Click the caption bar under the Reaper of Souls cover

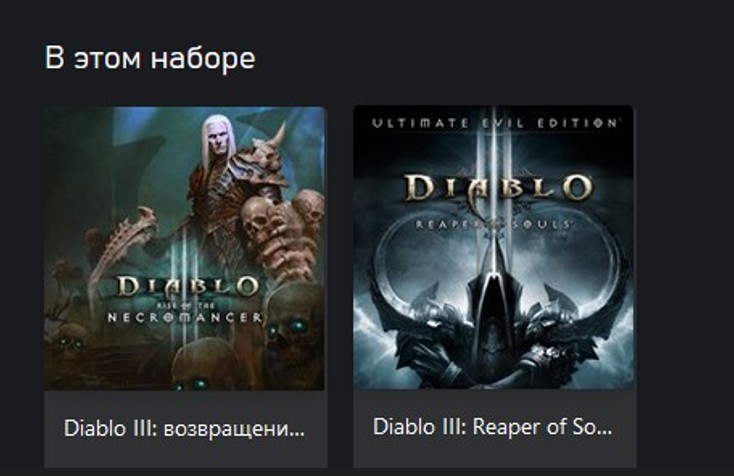[x=494, y=428]
